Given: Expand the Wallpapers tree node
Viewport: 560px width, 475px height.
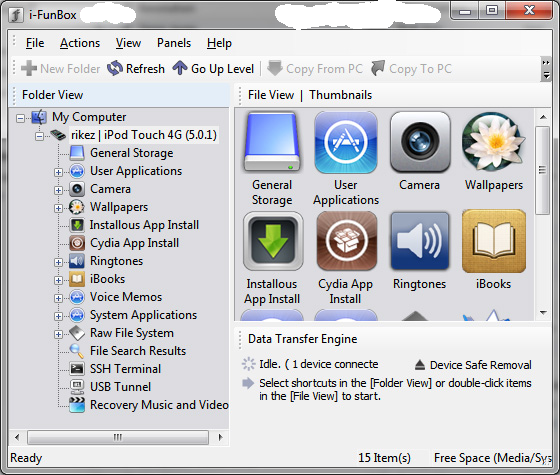Looking at the screenshot, I should [x=58, y=208].
